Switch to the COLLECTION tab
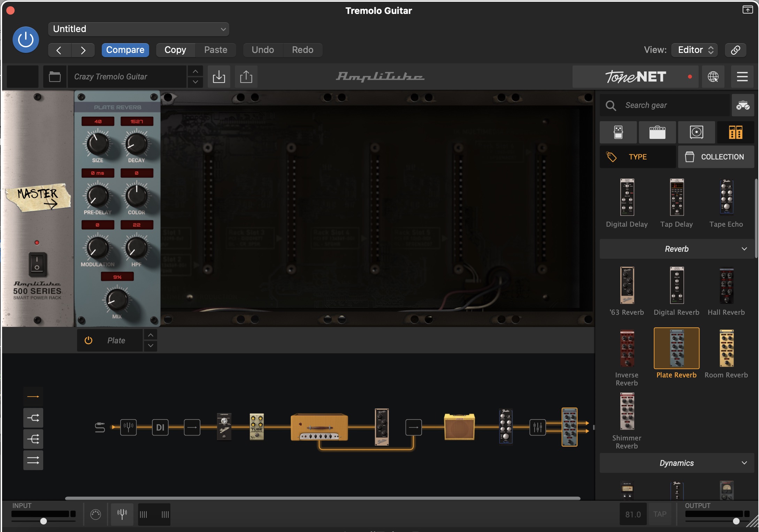 (716, 157)
